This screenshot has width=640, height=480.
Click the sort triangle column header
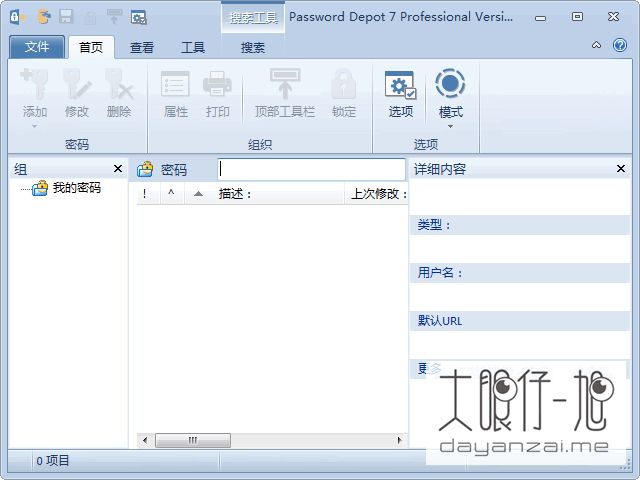click(198, 194)
